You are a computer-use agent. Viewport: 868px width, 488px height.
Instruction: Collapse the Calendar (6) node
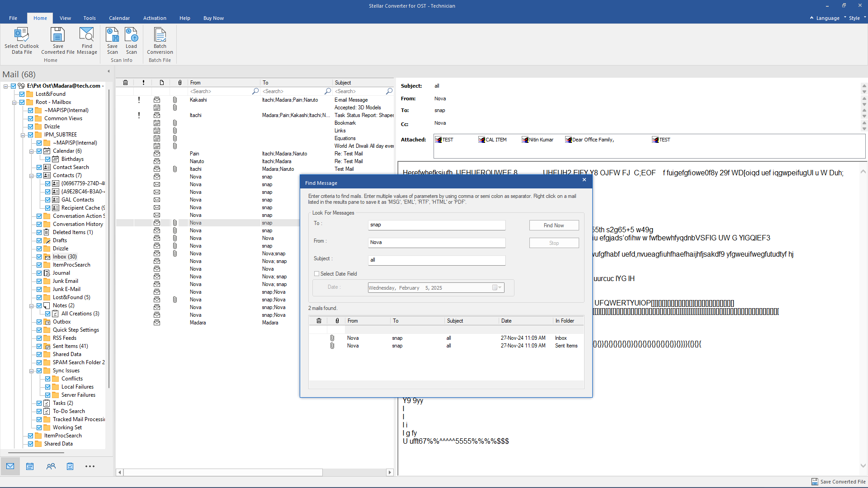(x=31, y=151)
